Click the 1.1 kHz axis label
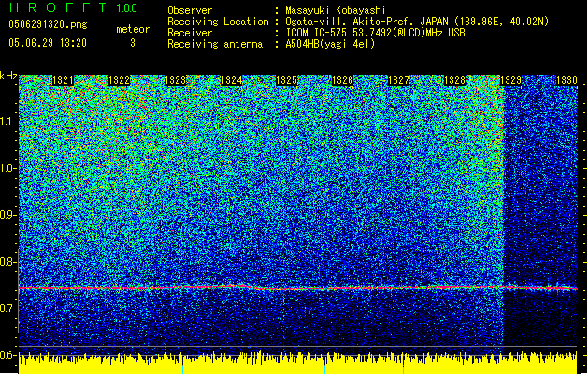The image size is (588, 374). pyautogui.click(x=7, y=122)
